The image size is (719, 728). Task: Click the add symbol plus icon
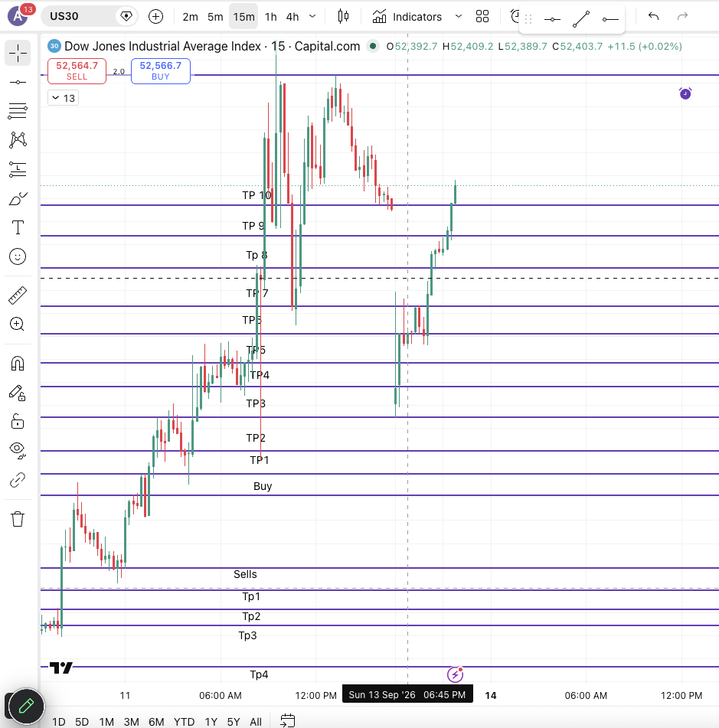click(x=155, y=17)
